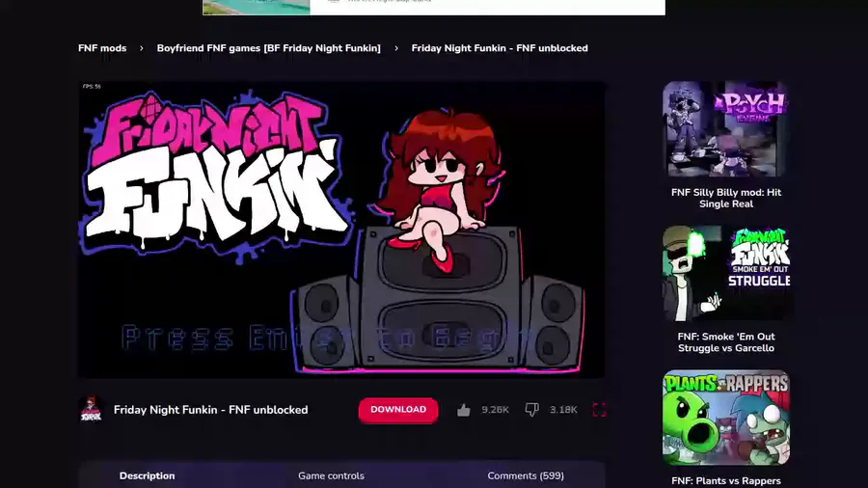Image resolution: width=868 pixels, height=488 pixels.
Task: Open the Comments (599) tab
Action: (x=526, y=475)
